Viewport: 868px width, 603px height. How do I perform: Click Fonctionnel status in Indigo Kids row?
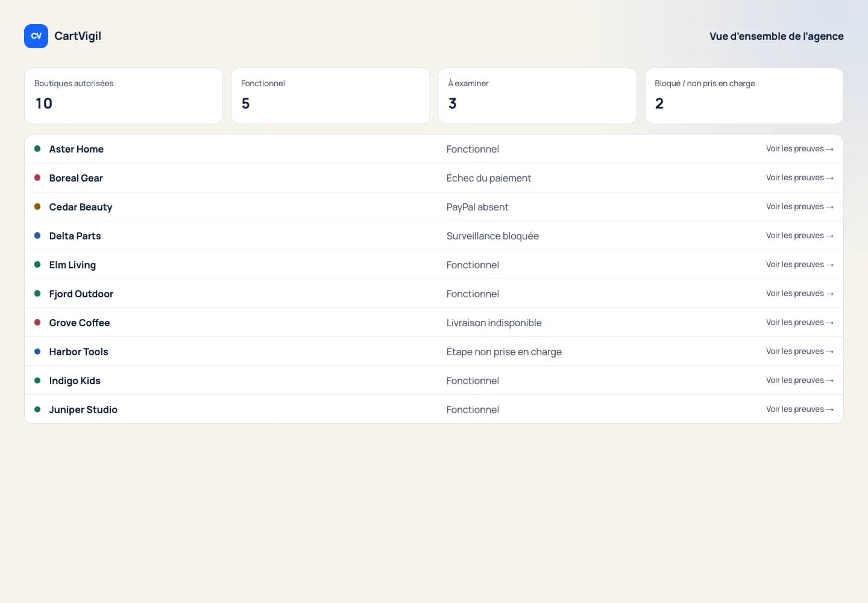click(473, 380)
